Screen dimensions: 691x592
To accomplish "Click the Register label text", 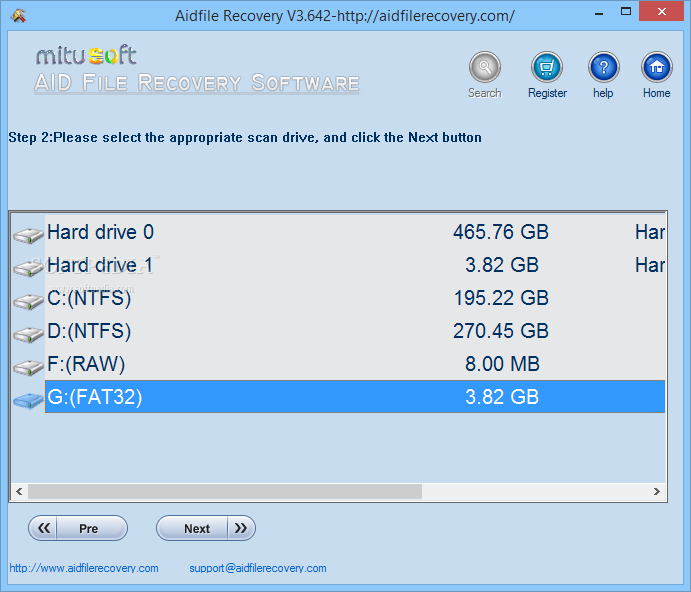I will click(x=547, y=93).
